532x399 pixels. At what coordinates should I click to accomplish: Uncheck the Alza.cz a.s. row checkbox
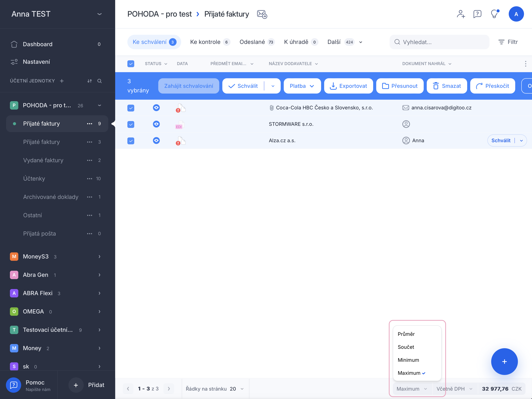click(x=131, y=141)
